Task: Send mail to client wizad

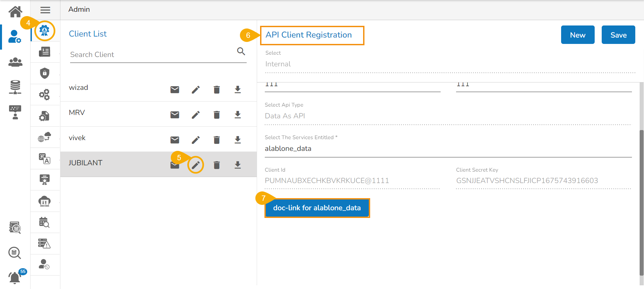Action: 175,90
